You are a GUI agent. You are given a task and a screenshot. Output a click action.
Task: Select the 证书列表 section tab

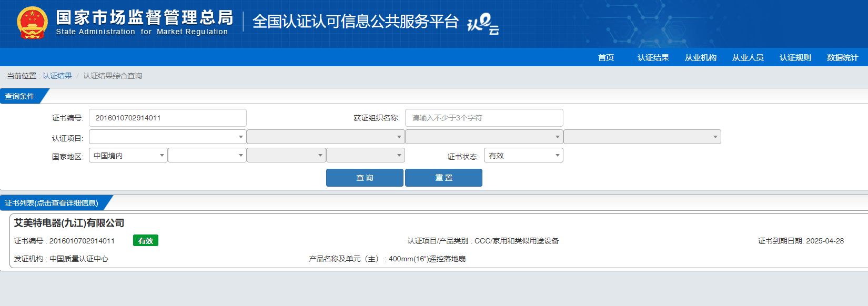pos(52,203)
